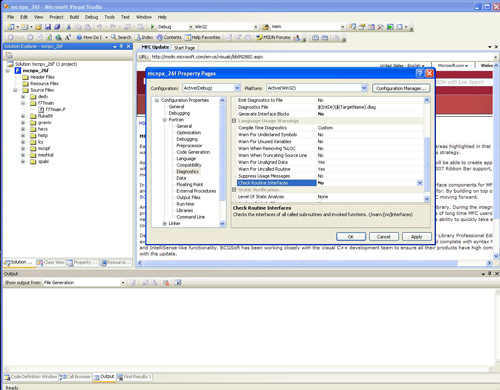500x390 pixels.
Task: Click the Contents help toolbar item
Action: pyautogui.click(x=169, y=37)
